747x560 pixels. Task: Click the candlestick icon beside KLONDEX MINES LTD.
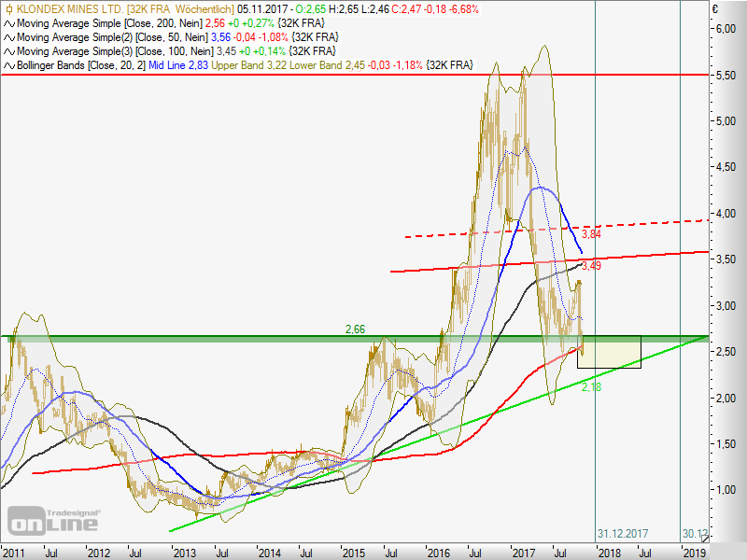[8, 9]
